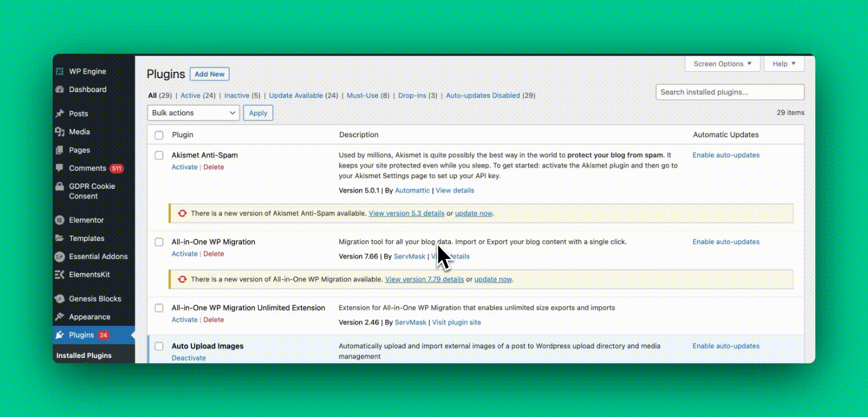Check the Auto Upload Images checkbox
Viewport: 868px width, 417px height.
[x=159, y=346]
